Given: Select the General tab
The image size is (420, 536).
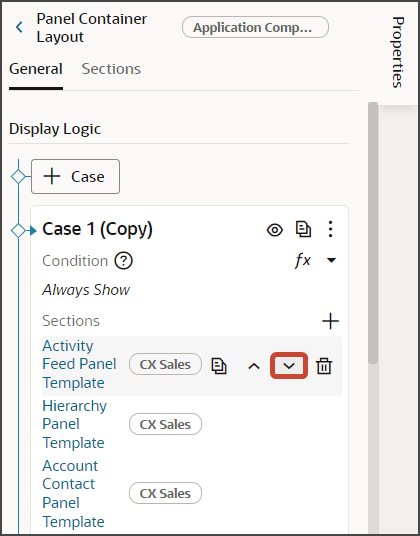Looking at the screenshot, I should point(36,69).
